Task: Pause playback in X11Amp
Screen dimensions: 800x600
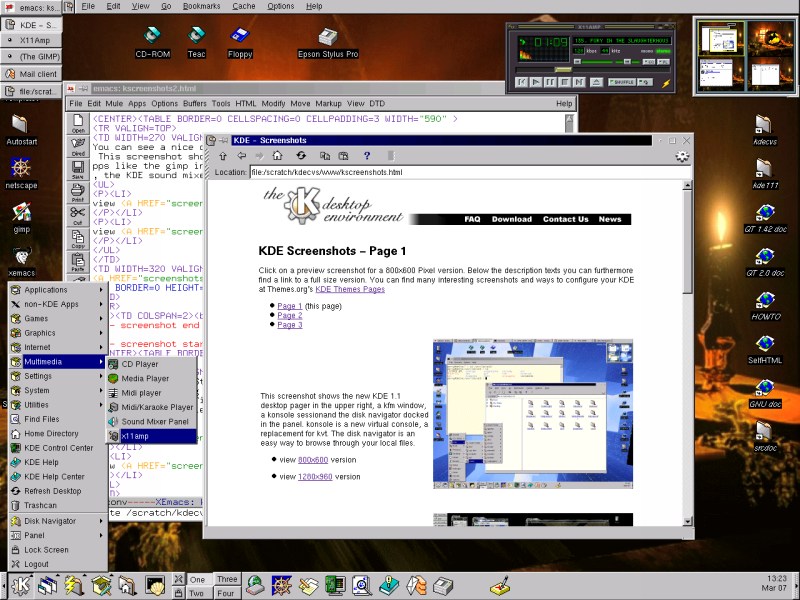Action: [x=550, y=82]
